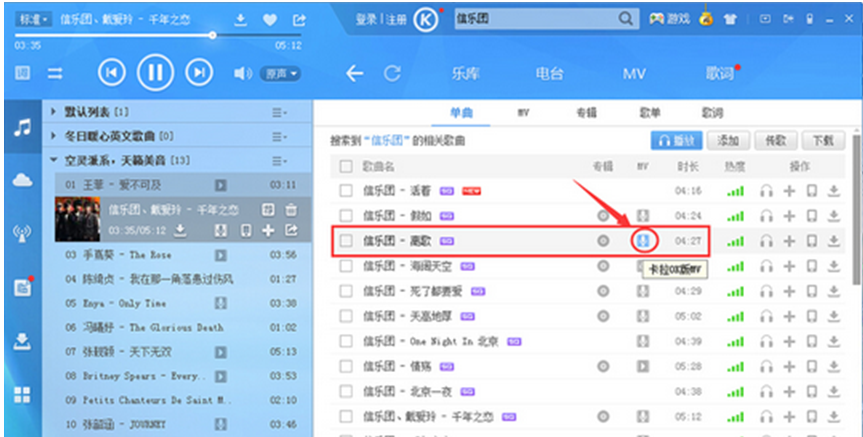This screenshot has width=863, height=437.
Task: Click the album art thumbnail of 千年之恋
Action: (x=77, y=220)
